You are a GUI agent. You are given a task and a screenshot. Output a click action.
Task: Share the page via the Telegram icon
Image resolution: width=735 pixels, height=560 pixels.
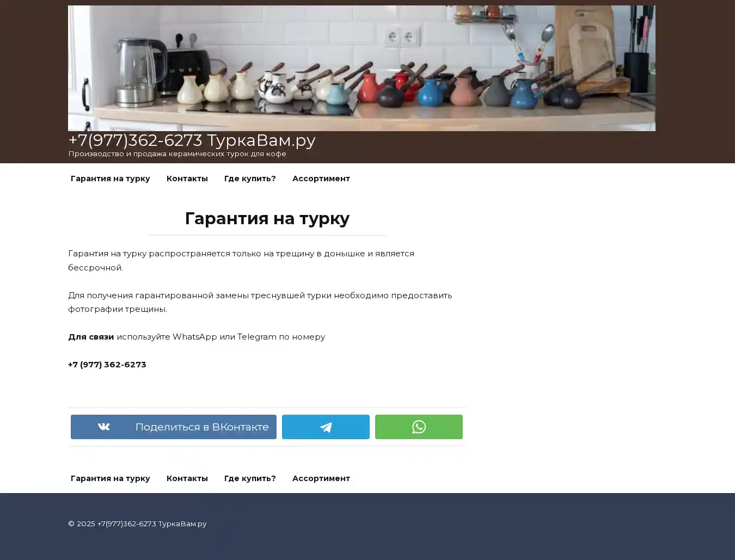326,427
